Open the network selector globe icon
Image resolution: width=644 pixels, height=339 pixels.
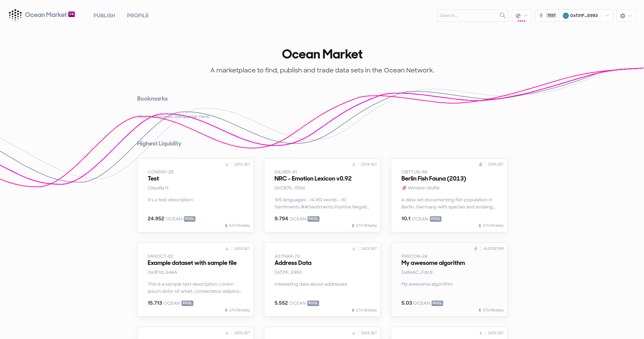tap(518, 16)
